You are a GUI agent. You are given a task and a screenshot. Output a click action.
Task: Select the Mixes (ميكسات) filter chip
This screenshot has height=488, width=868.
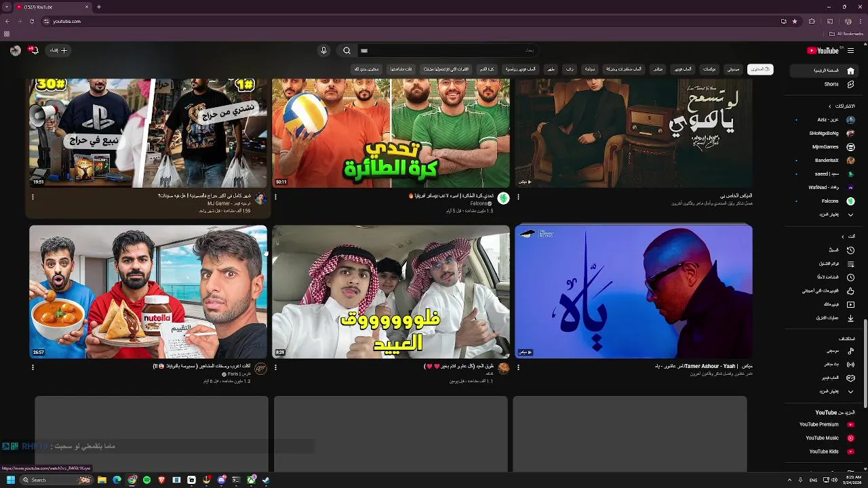709,69
